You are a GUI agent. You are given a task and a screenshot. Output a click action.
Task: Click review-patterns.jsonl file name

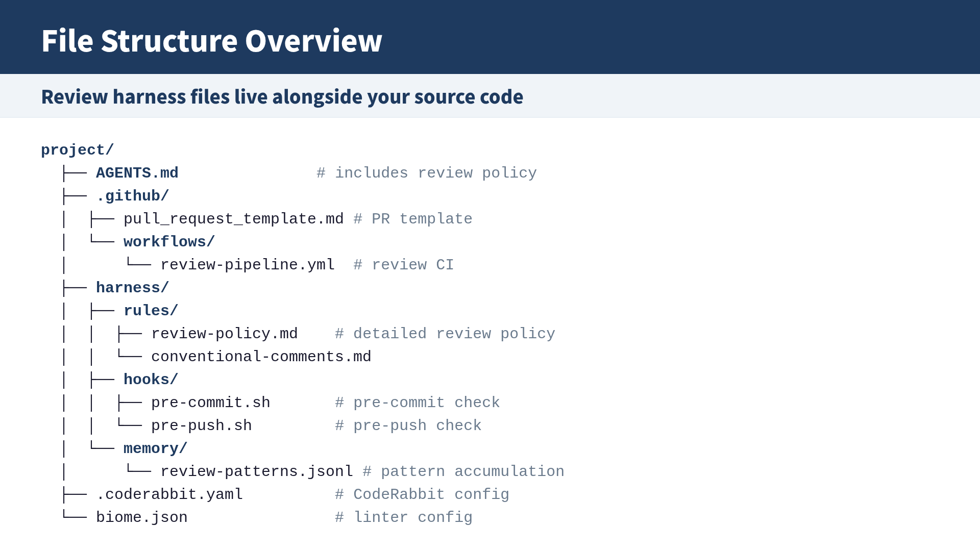[257, 471]
